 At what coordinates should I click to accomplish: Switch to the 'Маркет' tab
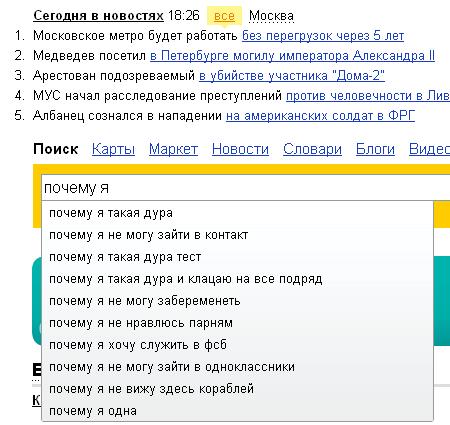173,149
